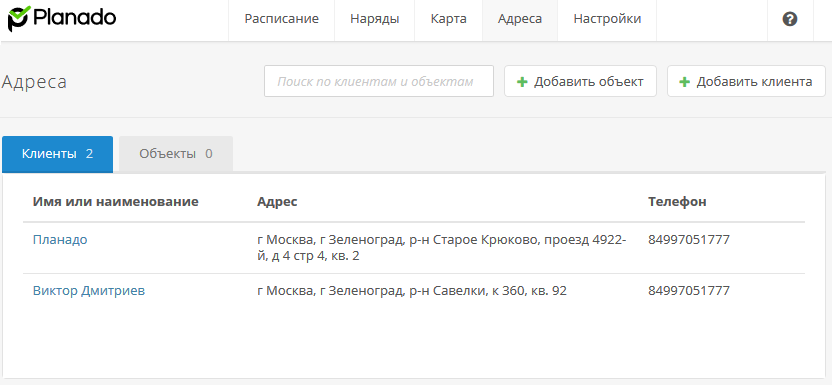Open the Виктор Дмитриев client link

(89, 291)
